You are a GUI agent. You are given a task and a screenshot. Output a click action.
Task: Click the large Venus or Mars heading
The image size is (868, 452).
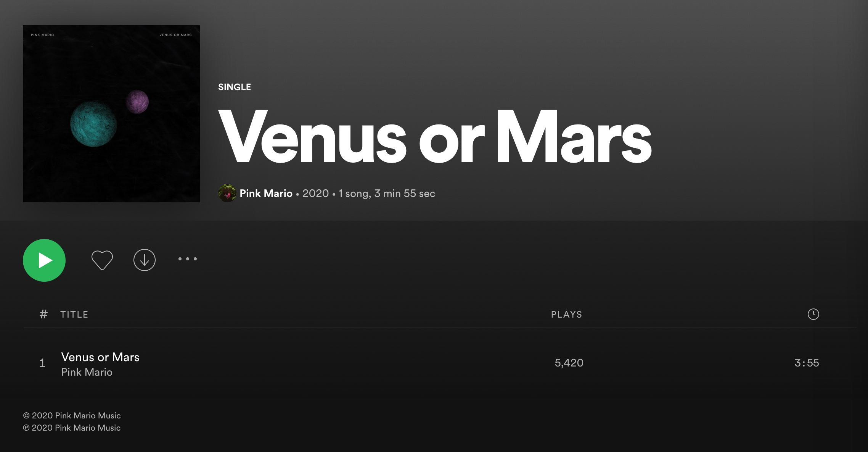(x=435, y=137)
